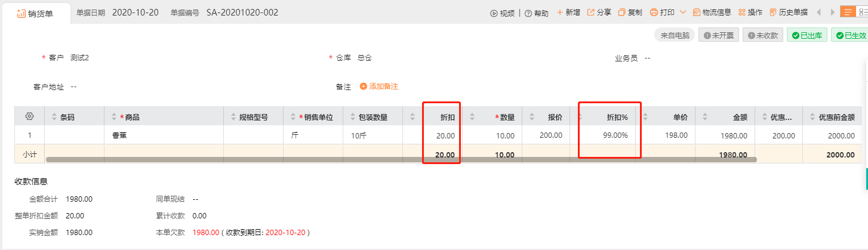868x250 pixels.
Task: Print the sales order with 打印
Action: click(x=662, y=13)
